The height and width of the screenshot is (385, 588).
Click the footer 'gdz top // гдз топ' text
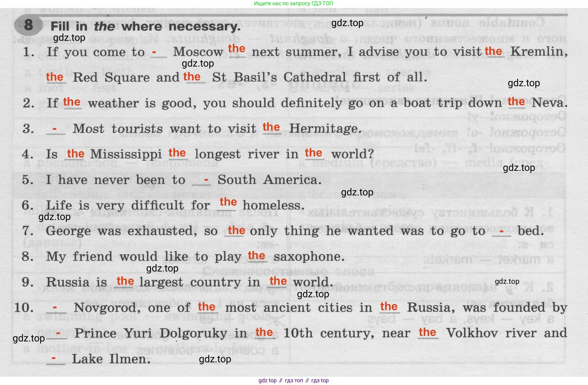click(x=293, y=380)
